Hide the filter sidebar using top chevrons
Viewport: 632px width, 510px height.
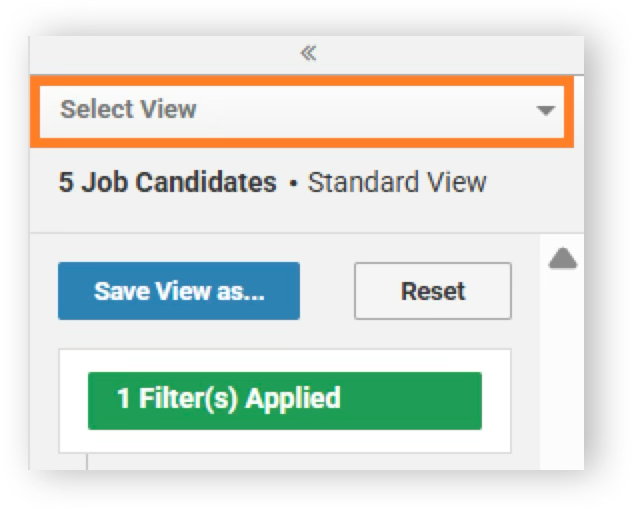point(308,53)
